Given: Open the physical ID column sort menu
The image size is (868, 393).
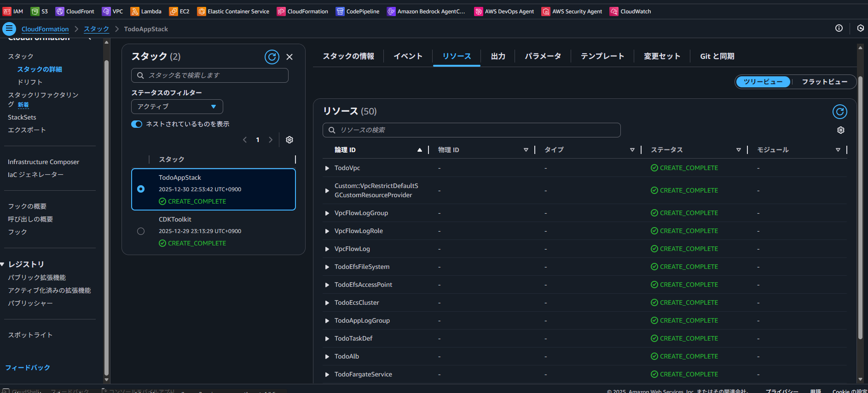Looking at the screenshot, I should [526, 150].
